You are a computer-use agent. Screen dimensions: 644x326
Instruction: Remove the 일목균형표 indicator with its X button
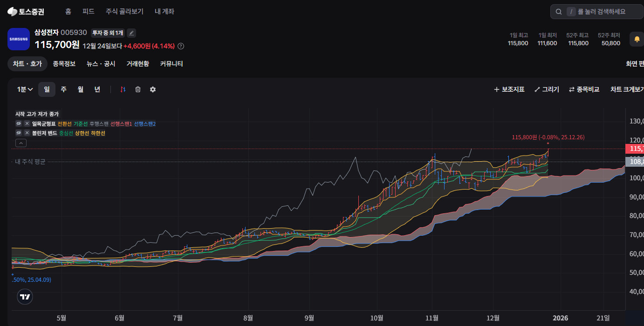pos(27,124)
